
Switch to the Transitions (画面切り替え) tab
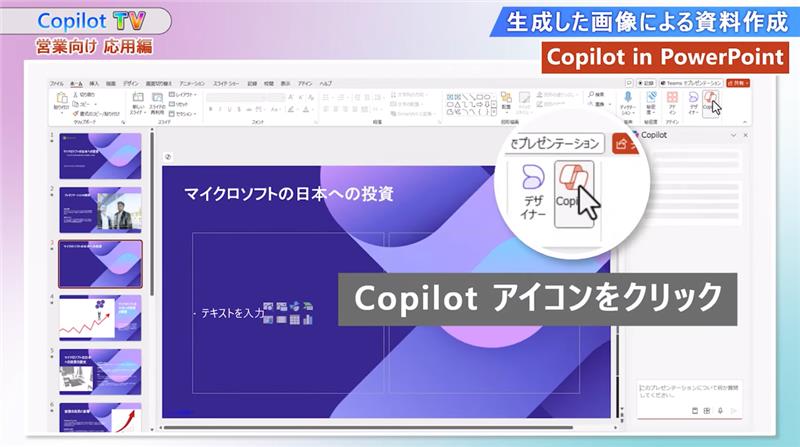coord(159,83)
